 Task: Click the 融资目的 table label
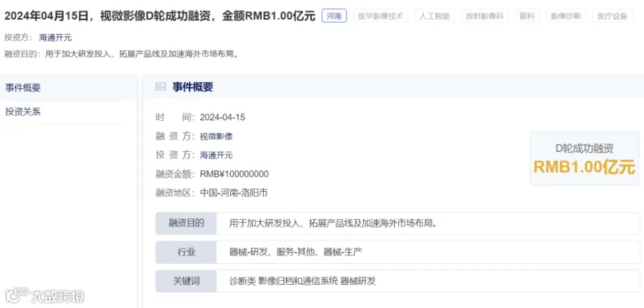point(186,224)
